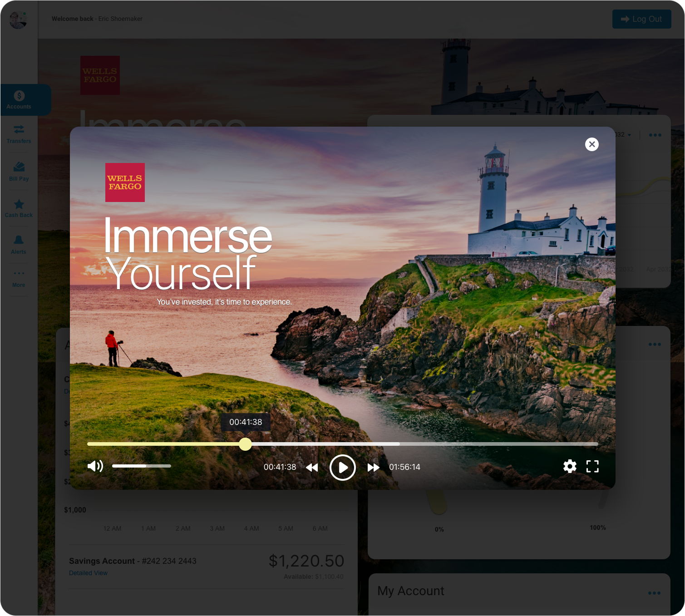Click the My Account heading
The width and height of the screenshot is (685, 616).
(x=411, y=591)
